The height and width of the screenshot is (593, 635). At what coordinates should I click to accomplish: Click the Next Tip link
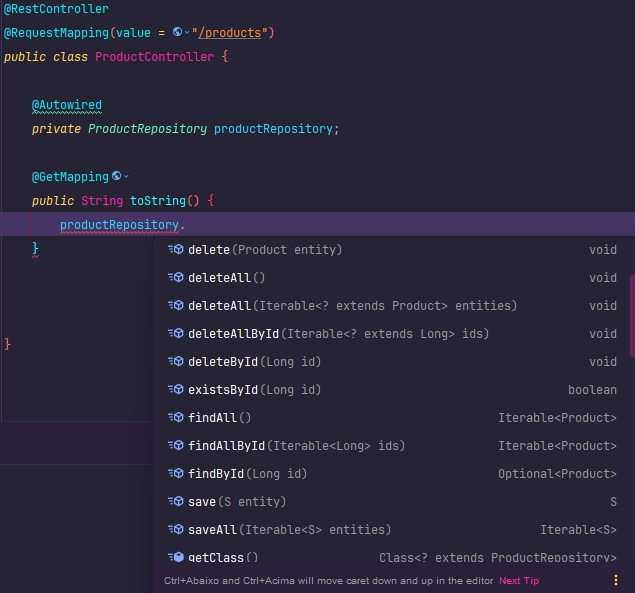click(519, 581)
